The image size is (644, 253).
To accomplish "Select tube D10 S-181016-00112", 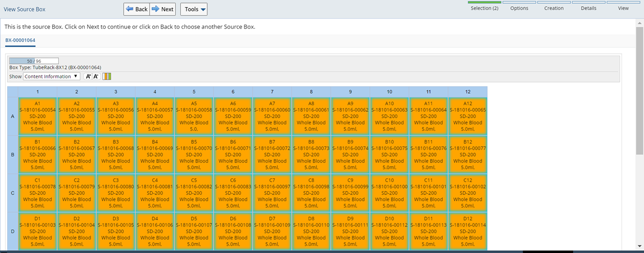I will 389,231.
